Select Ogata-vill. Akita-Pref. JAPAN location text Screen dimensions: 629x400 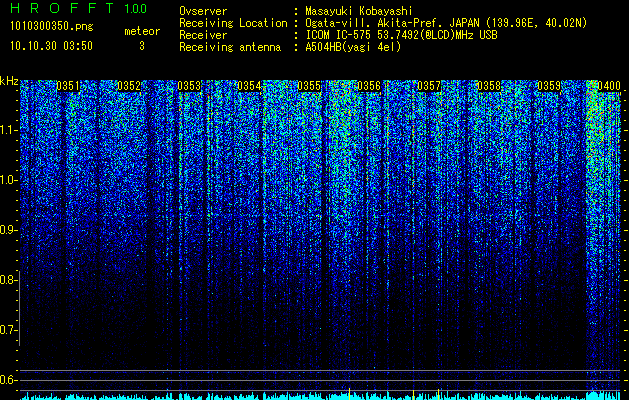point(446,23)
